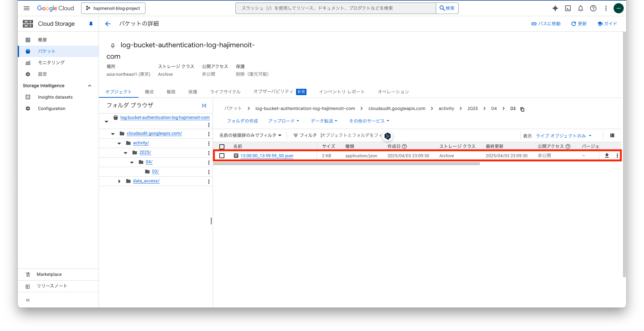Collapse the root bucket tree node
644x331 pixels.
coord(106,121)
